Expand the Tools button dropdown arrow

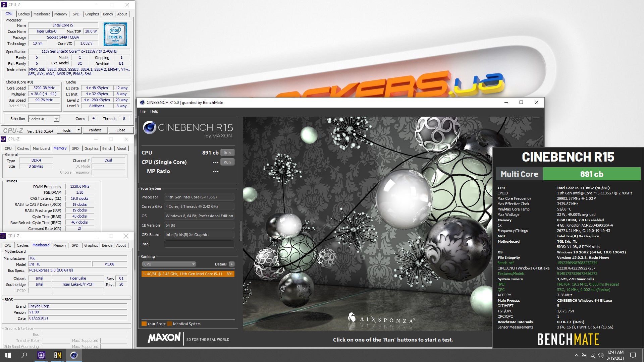tap(78, 130)
